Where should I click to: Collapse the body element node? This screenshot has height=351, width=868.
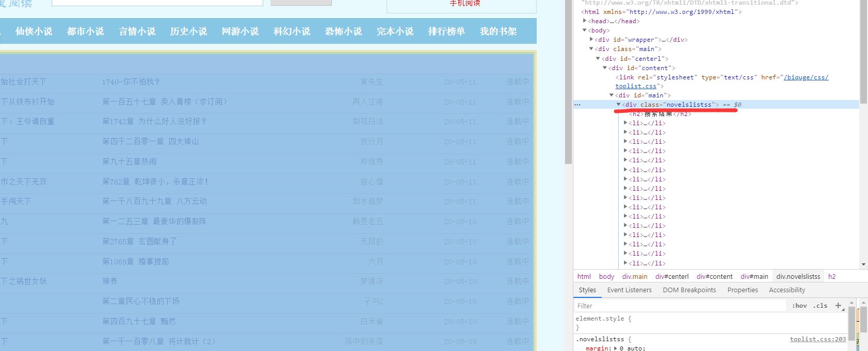pos(585,30)
